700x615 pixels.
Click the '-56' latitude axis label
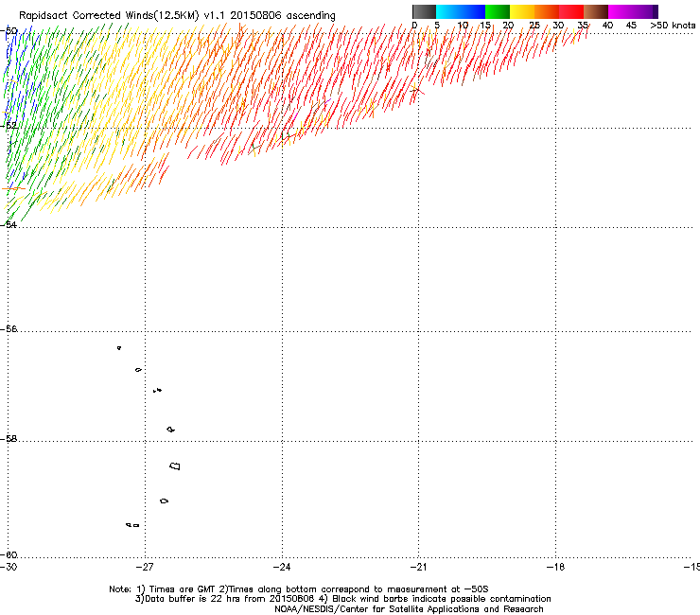click(x=9, y=329)
